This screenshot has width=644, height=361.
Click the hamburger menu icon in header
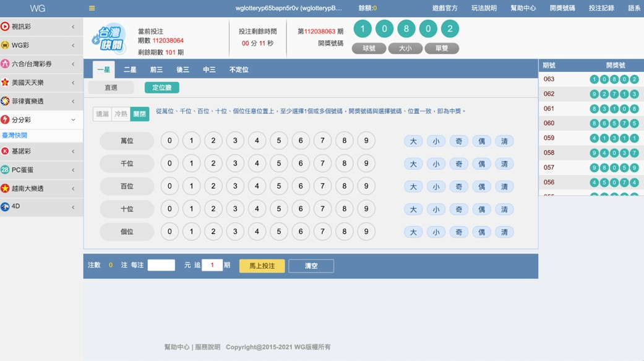(x=92, y=9)
